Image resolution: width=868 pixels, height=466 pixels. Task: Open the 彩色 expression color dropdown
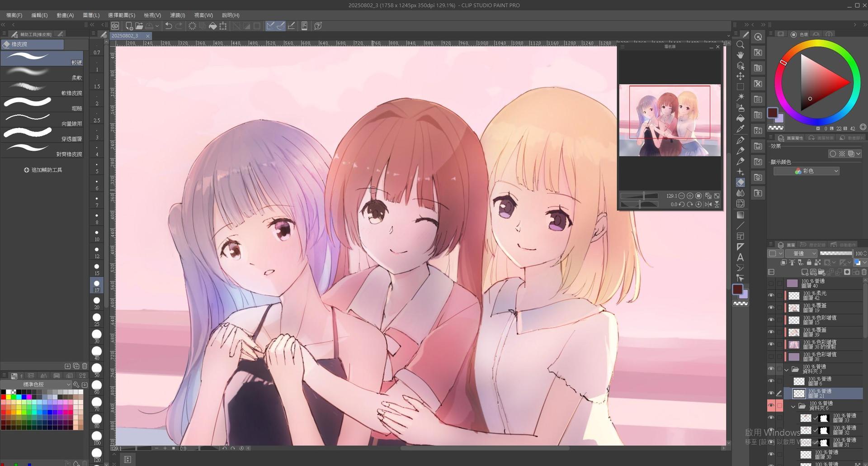coord(806,171)
